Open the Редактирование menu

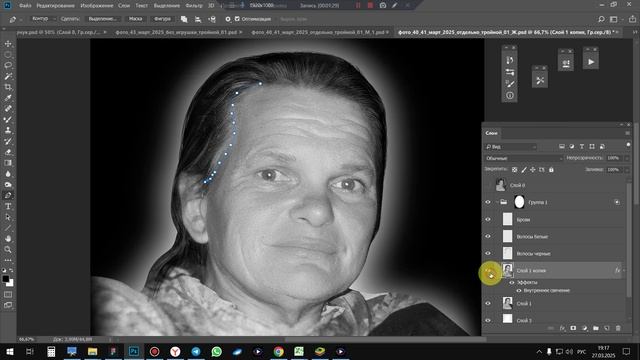(56, 6)
